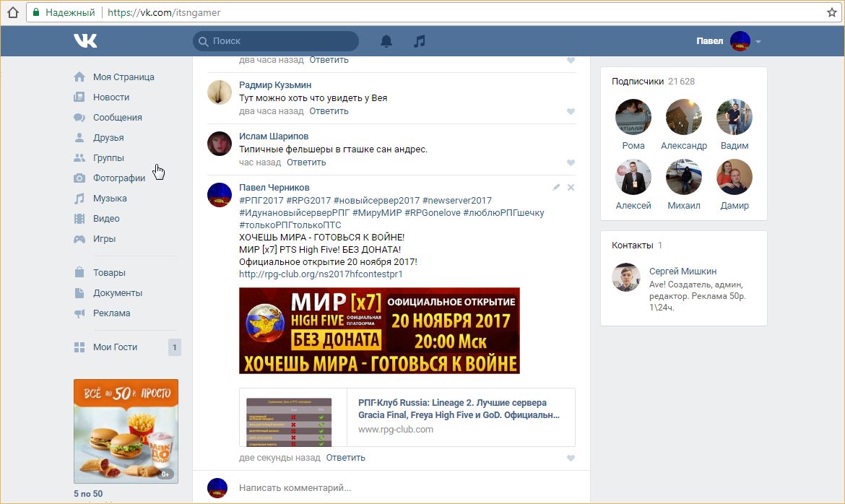Image resolution: width=845 pixels, height=504 pixels.
Task: Expand the Павел profile dropdown menu
Action: [x=758, y=42]
